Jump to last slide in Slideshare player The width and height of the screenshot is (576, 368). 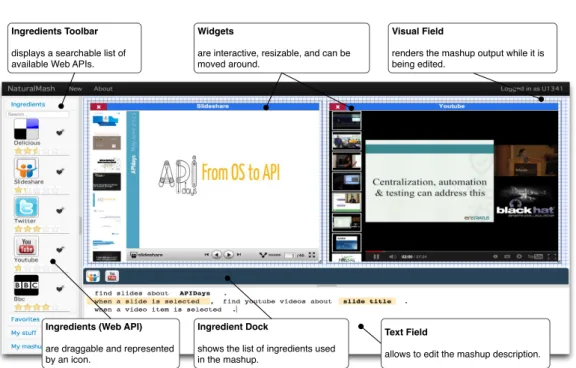[239, 254]
